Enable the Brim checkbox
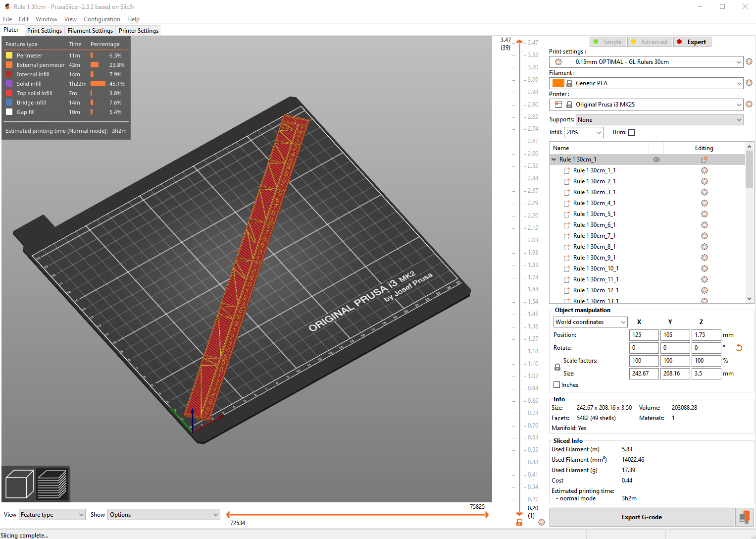Screen dimensions: 756x539 coord(631,132)
